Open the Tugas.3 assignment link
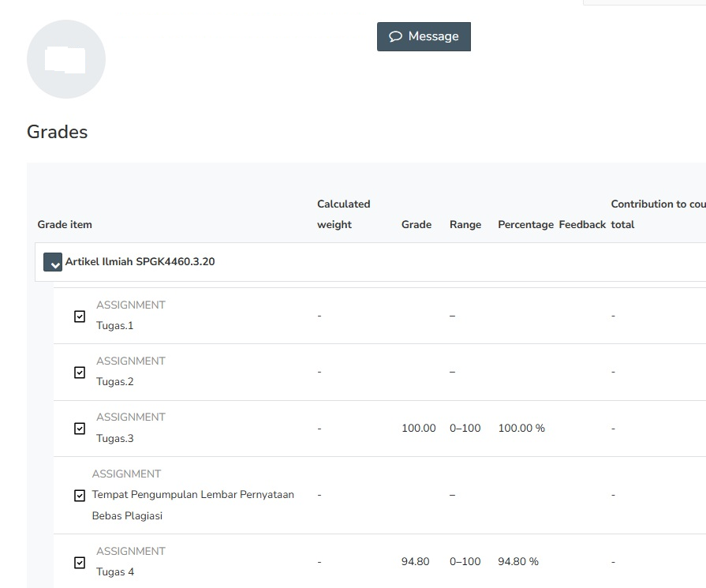This screenshot has height=588, width=706. tap(114, 438)
